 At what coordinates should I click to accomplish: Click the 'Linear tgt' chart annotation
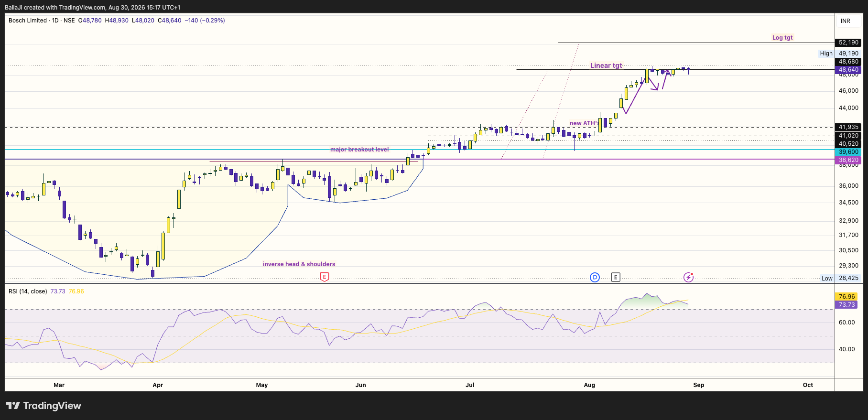coord(606,65)
